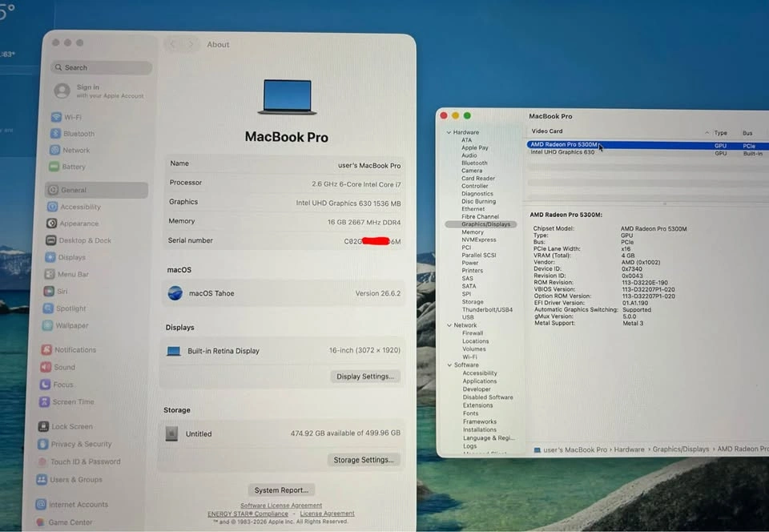Go forward using the Settings forward chevron

tap(191, 44)
